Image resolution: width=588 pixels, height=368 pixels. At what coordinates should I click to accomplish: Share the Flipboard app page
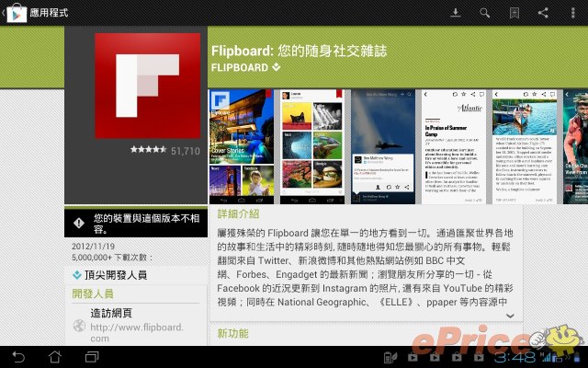(x=544, y=13)
